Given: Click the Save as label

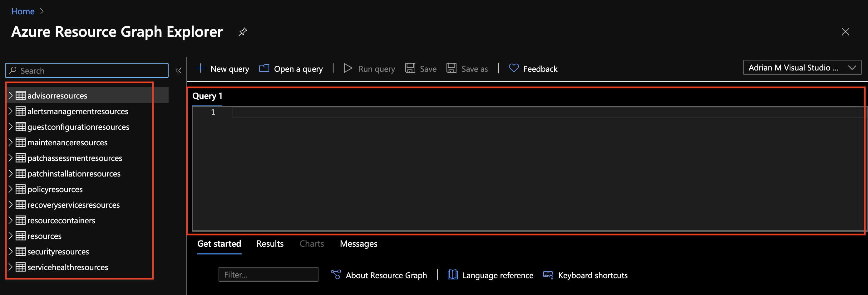Looking at the screenshot, I should (x=475, y=69).
